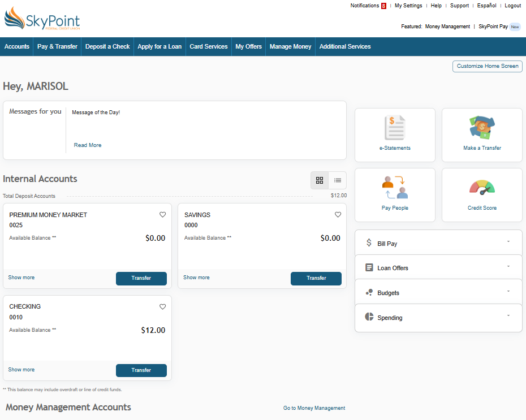Click Transfer button on Checking account
This screenshot has width=526, height=420.
click(x=141, y=370)
